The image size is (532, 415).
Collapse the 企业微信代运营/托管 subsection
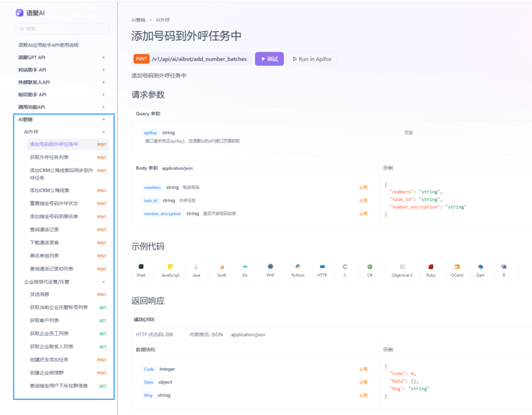(x=65, y=282)
